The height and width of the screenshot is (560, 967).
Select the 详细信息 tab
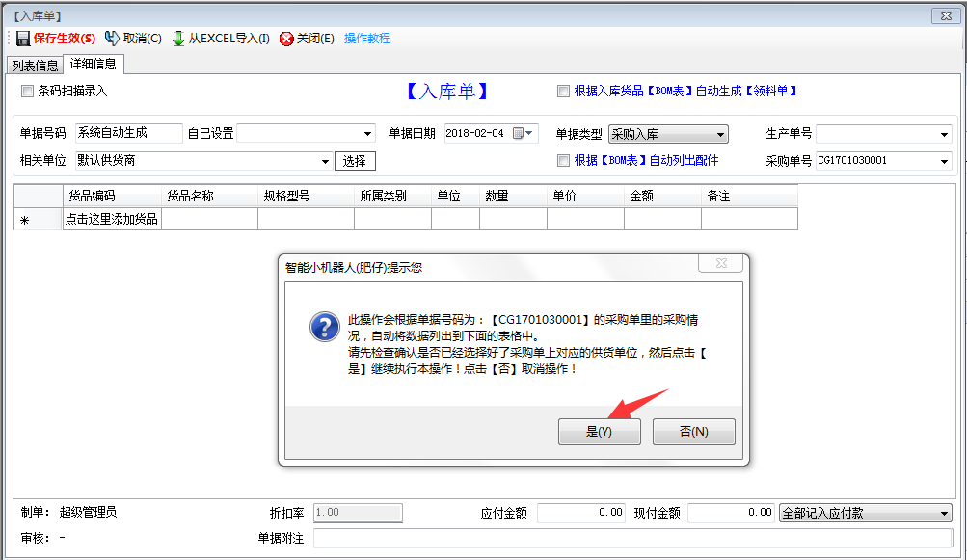[94, 65]
